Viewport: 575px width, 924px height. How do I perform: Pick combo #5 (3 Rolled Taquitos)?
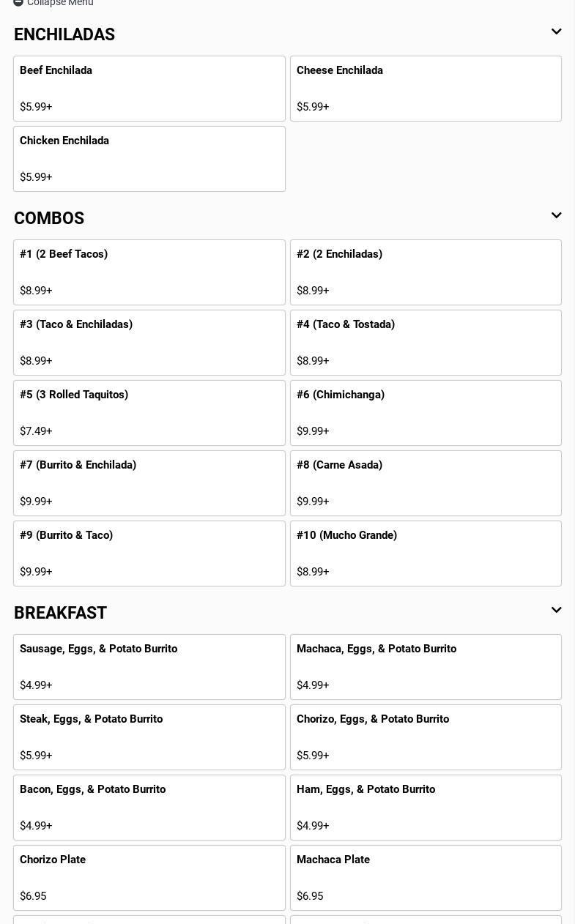click(149, 413)
